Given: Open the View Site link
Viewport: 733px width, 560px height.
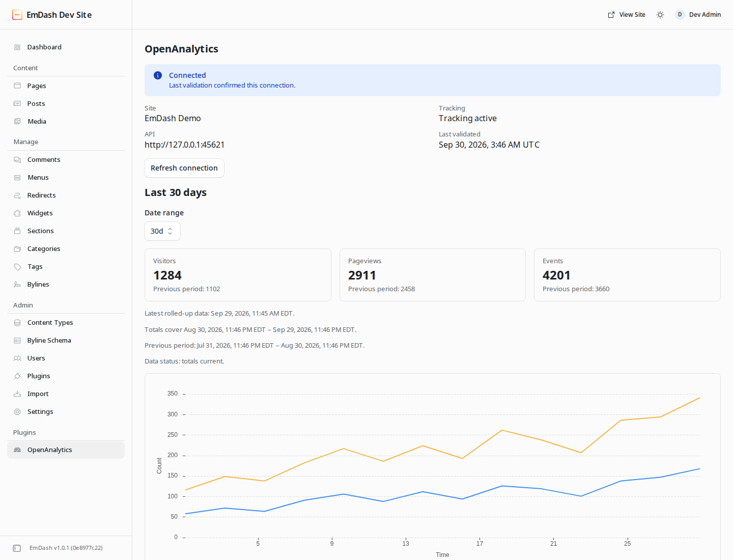Looking at the screenshot, I should pyautogui.click(x=627, y=15).
